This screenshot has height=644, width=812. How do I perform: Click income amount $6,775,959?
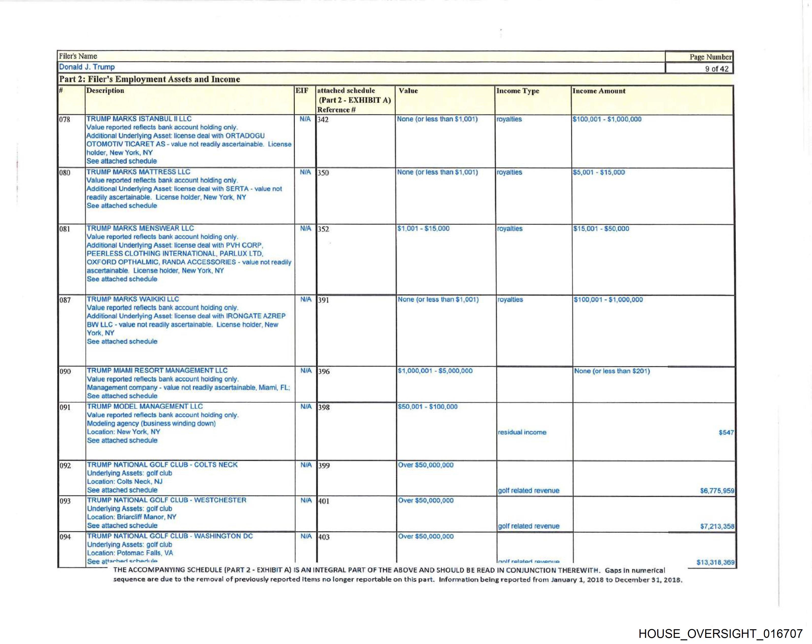click(x=717, y=491)
